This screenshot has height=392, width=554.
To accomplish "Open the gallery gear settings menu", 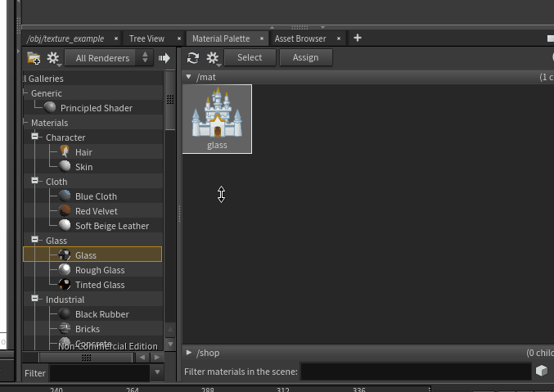I will pyautogui.click(x=53, y=58).
